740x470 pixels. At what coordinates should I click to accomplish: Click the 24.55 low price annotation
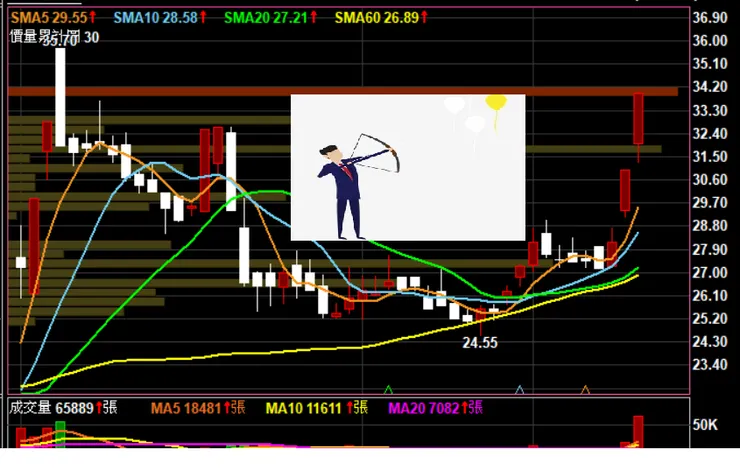tap(479, 343)
